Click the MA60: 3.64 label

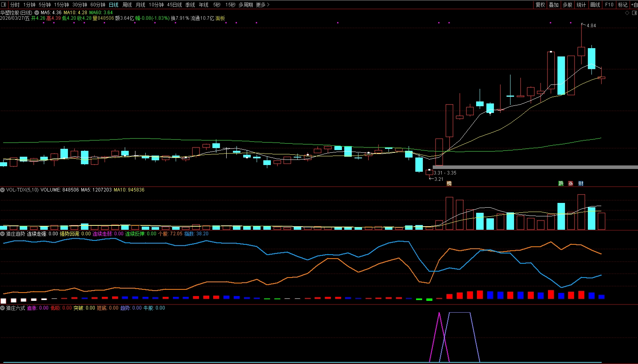(x=101, y=13)
